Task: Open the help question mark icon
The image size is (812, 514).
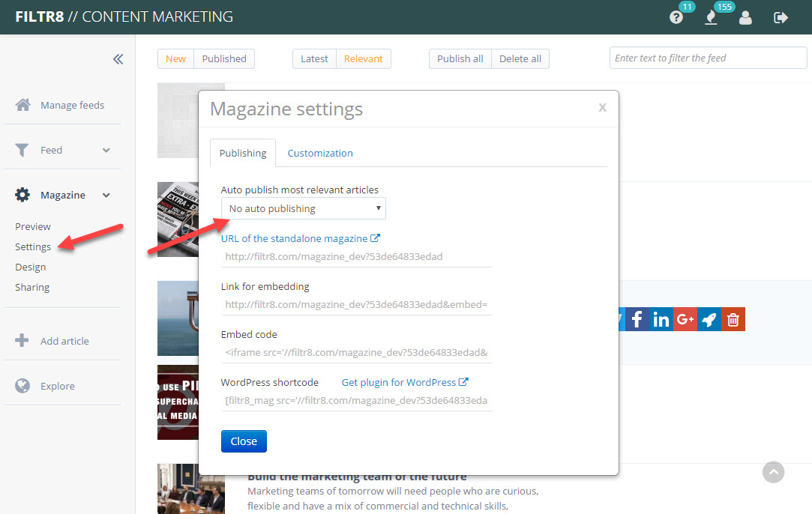Action: click(x=676, y=17)
